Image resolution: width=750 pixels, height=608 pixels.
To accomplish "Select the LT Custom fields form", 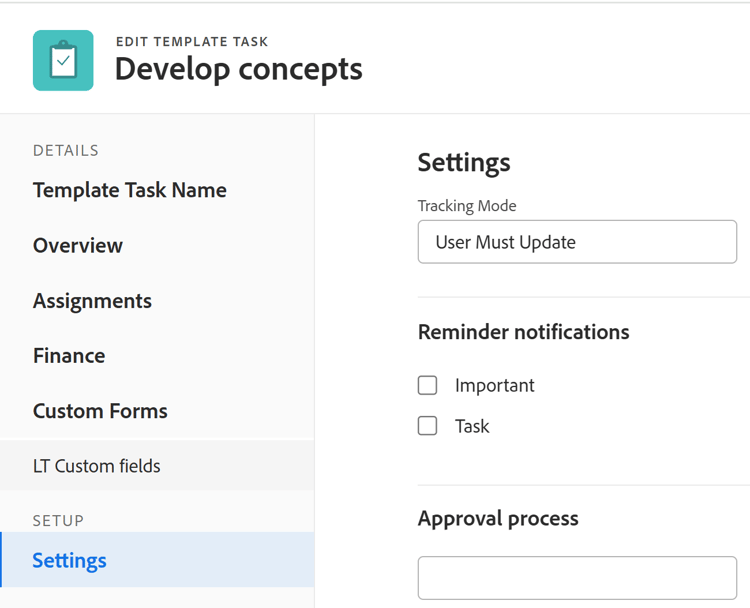I will click(97, 466).
